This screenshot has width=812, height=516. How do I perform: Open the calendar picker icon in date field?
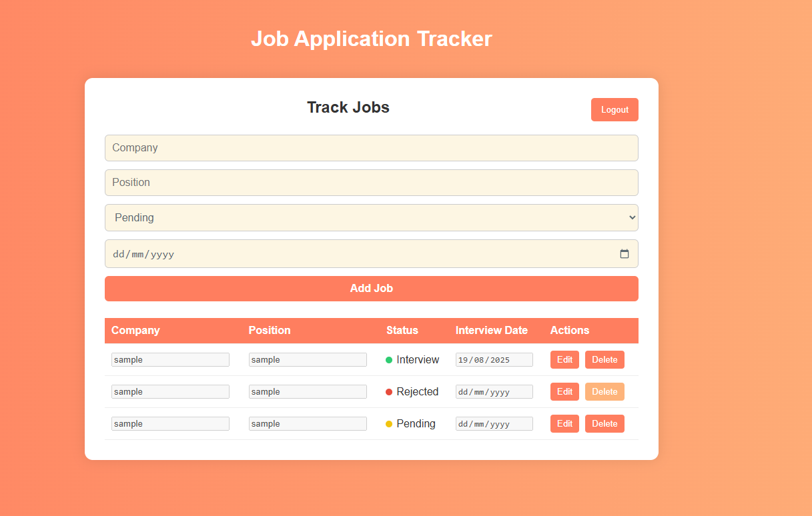625,254
